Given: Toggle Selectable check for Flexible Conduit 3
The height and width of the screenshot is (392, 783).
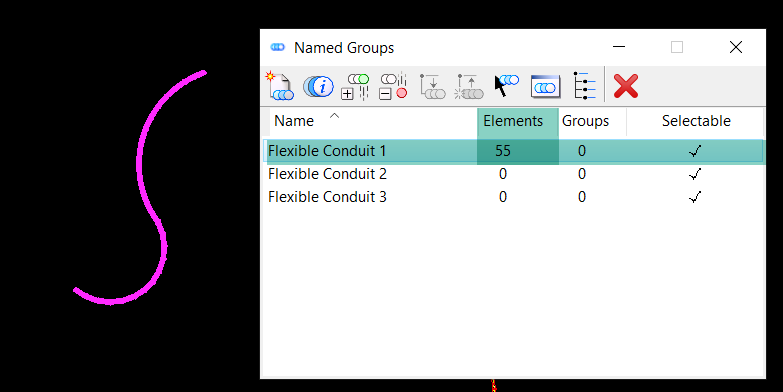Looking at the screenshot, I should (x=695, y=197).
